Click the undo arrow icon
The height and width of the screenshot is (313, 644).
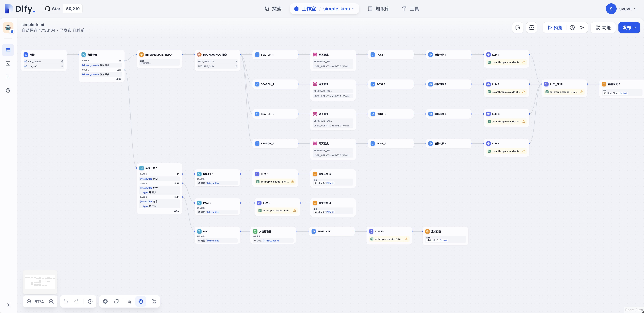[66, 302]
